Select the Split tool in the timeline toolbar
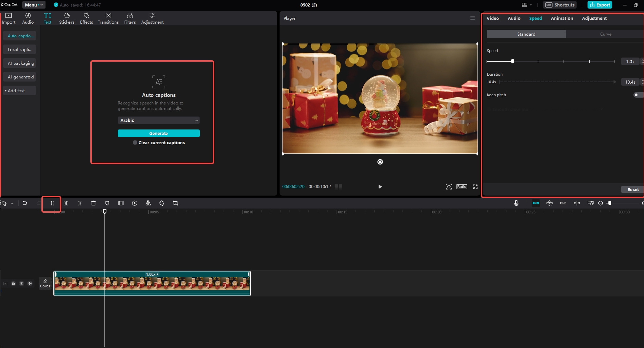The width and height of the screenshot is (644, 348). point(51,203)
